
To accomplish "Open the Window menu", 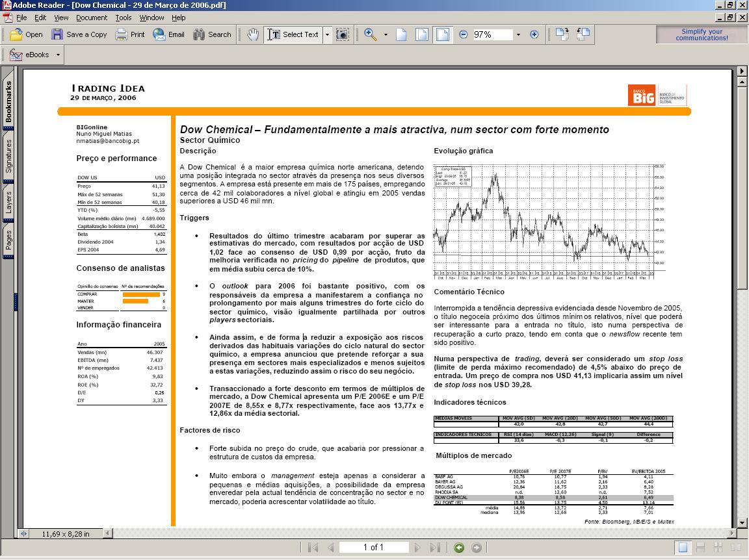I will point(152,18).
